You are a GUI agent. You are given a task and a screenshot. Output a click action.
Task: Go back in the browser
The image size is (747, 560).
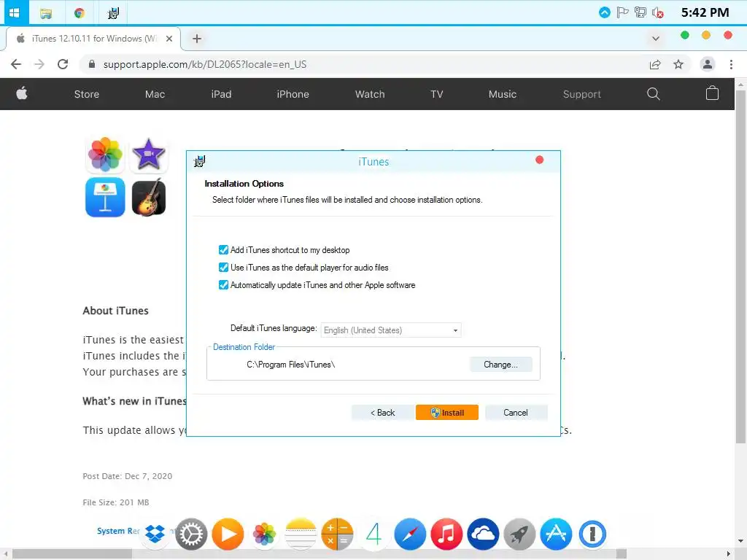click(x=16, y=64)
